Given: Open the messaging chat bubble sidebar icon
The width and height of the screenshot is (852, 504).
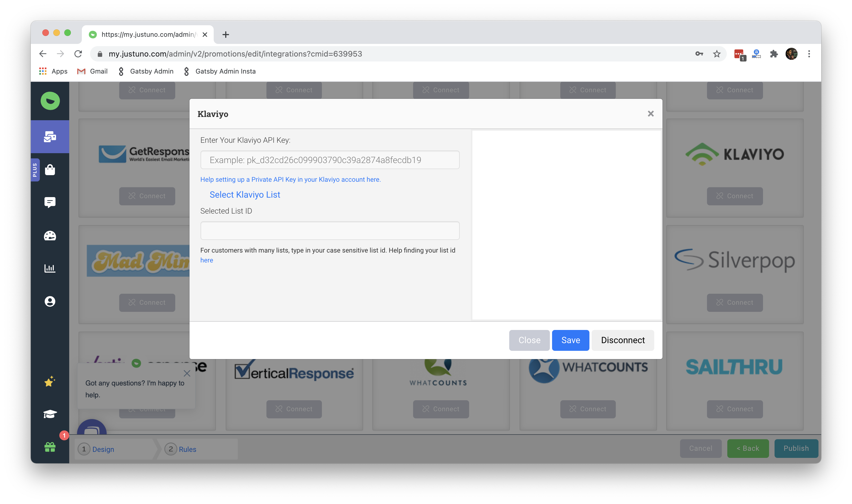Looking at the screenshot, I should (x=50, y=202).
